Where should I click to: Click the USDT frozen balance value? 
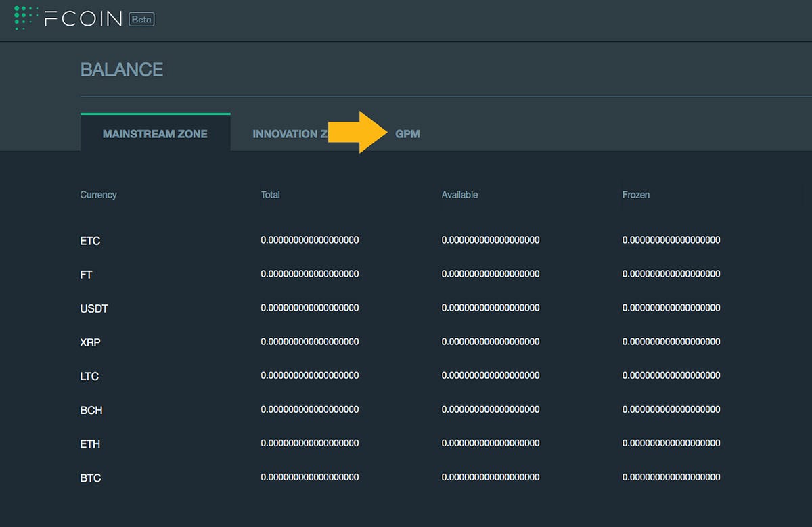[671, 308]
